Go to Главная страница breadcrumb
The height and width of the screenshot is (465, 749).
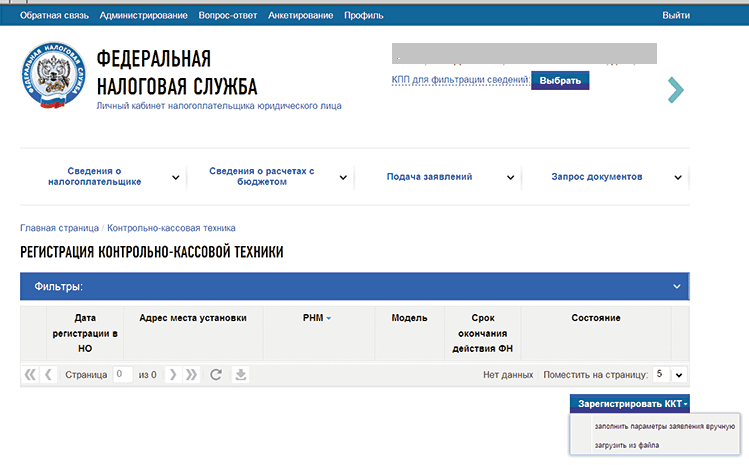(x=59, y=228)
